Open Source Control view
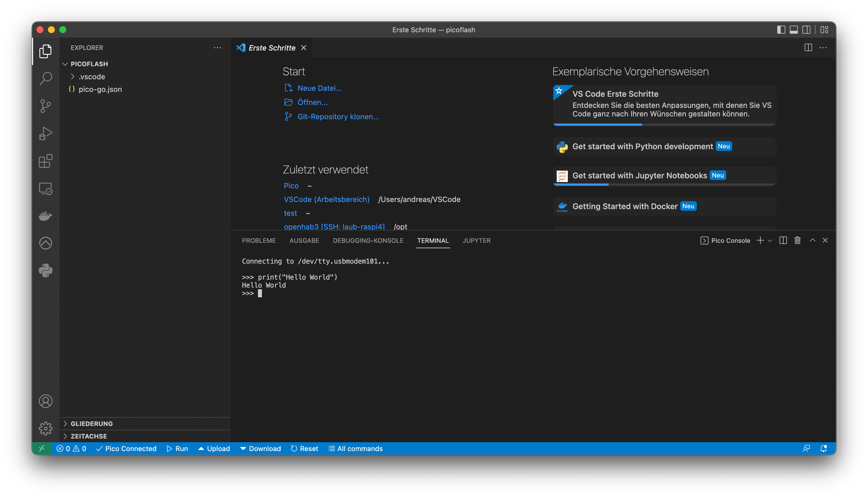 tap(45, 106)
